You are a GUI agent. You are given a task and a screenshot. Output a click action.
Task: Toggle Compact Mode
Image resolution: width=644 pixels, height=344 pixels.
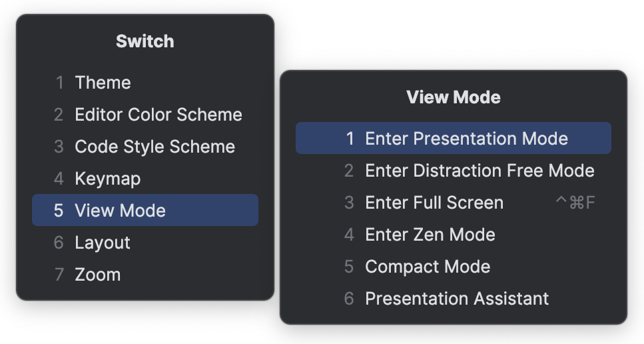(x=427, y=267)
